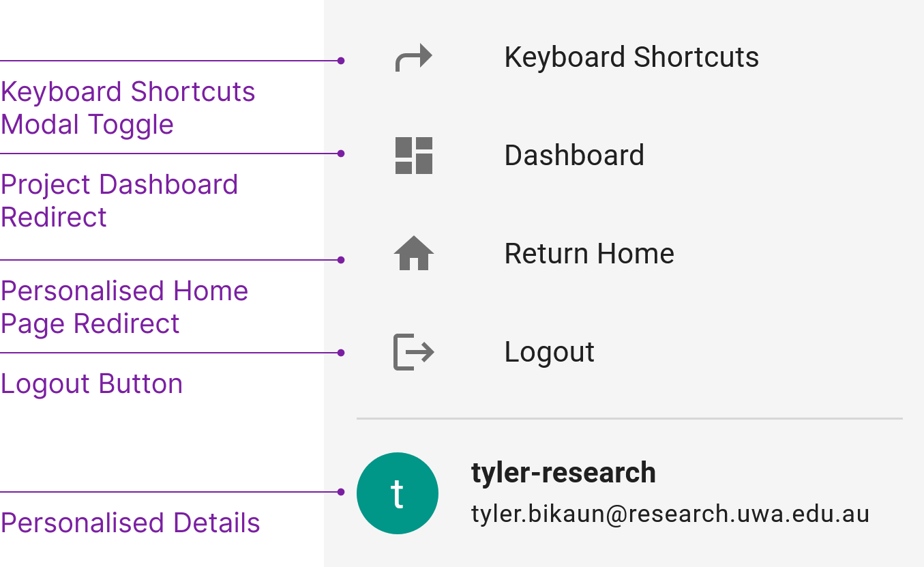Choose Return Home from the menu

click(x=588, y=253)
